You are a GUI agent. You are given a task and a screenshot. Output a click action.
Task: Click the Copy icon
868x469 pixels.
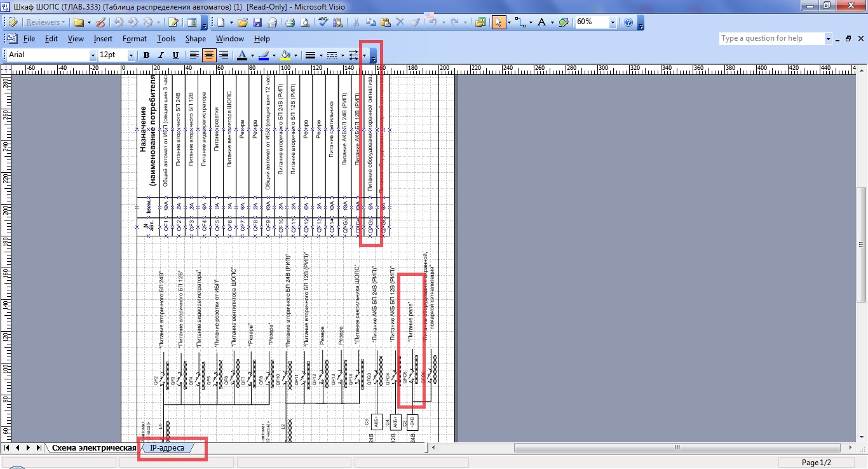click(x=370, y=22)
